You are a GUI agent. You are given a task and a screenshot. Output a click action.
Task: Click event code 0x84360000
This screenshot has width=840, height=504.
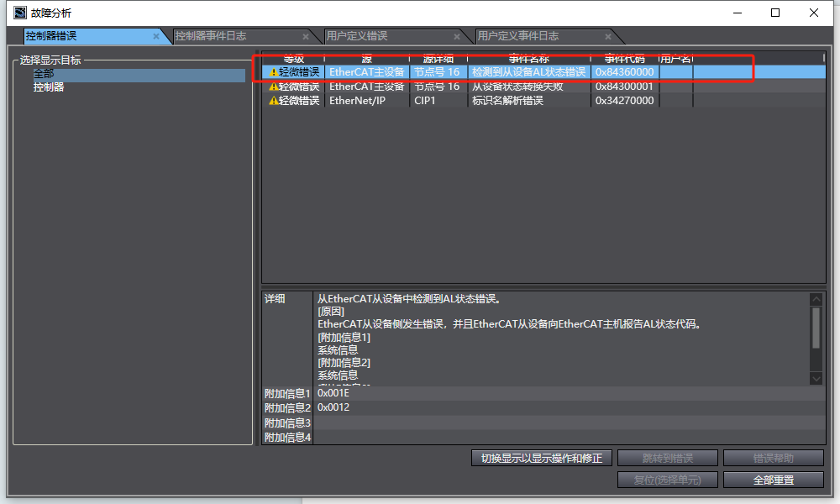click(625, 72)
